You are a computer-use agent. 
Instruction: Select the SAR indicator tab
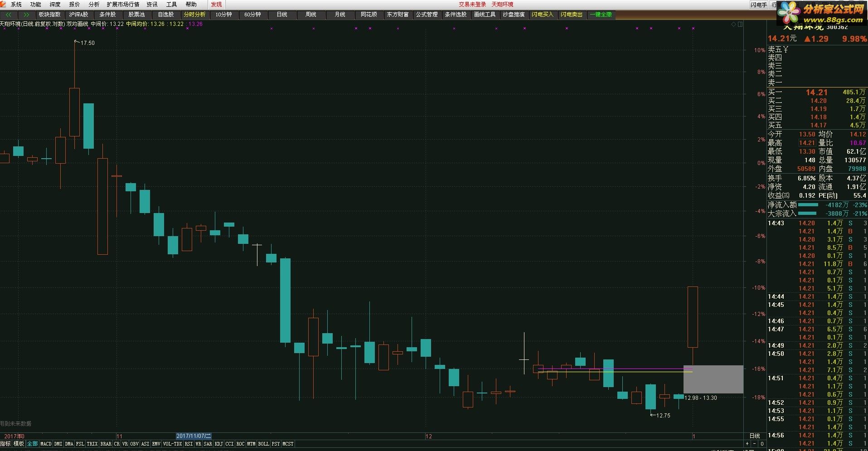[x=208, y=444]
